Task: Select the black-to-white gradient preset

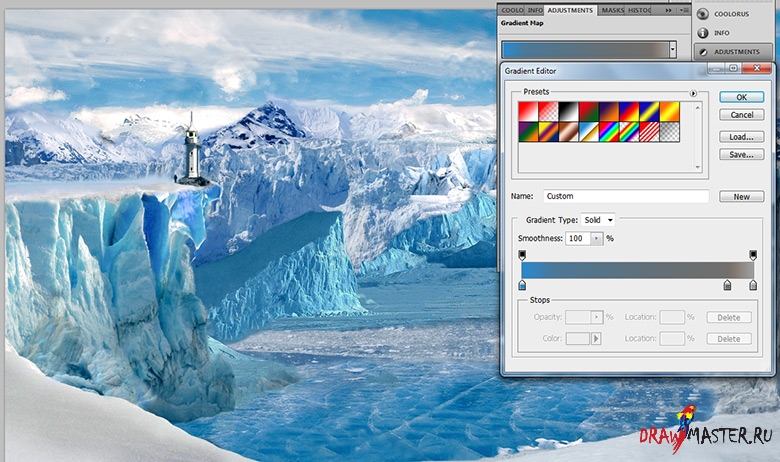Action: point(566,112)
